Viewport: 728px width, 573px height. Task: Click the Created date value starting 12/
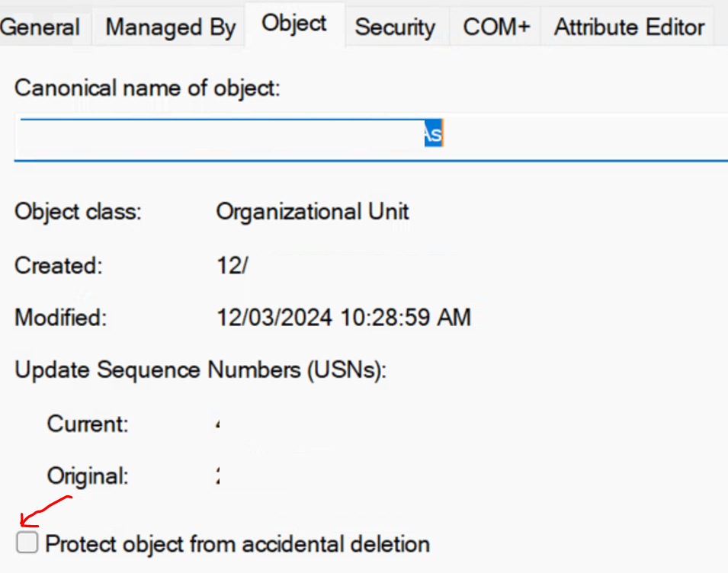[233, 267]
